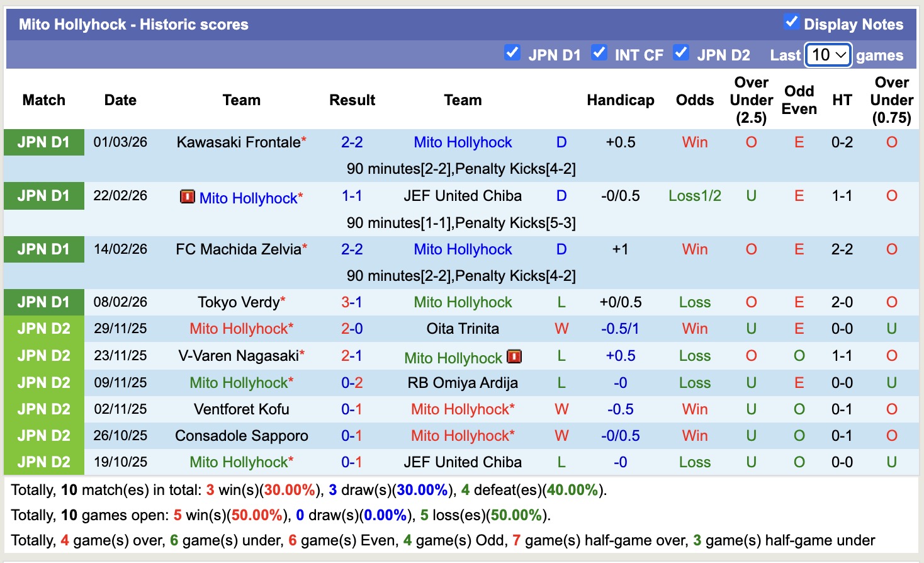Select the JPN D1 badge on the FC Machida Zelvia row
The image size is (924, 563).
coord(43,249)
